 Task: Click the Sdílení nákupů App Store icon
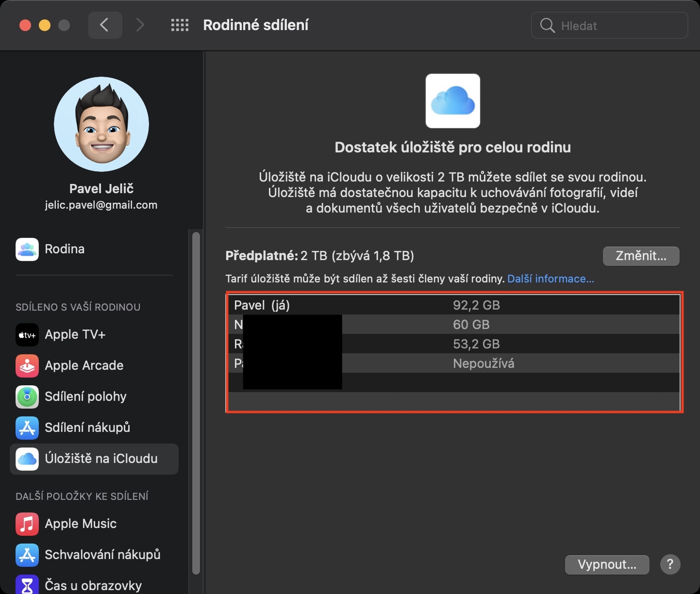tap(27, 428)
